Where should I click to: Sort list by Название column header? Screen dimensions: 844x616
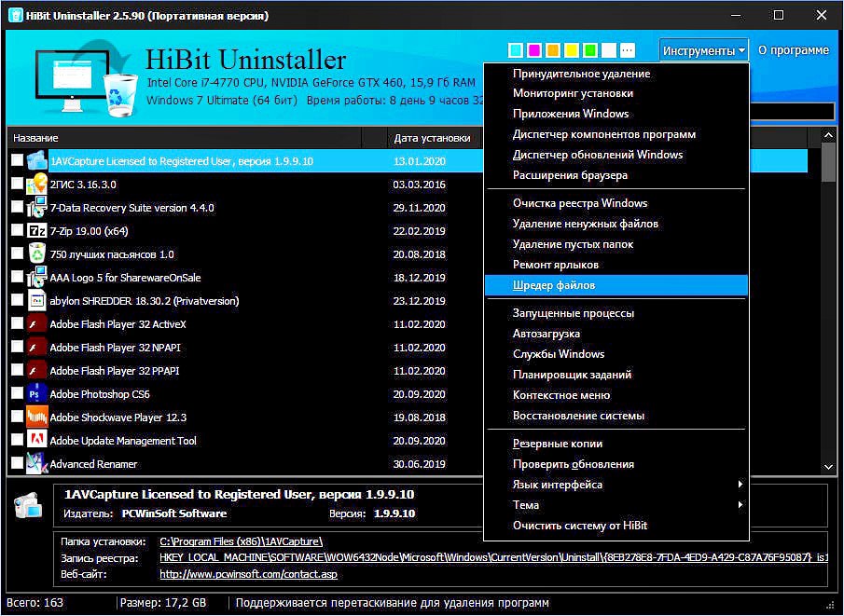coord(185,138)
